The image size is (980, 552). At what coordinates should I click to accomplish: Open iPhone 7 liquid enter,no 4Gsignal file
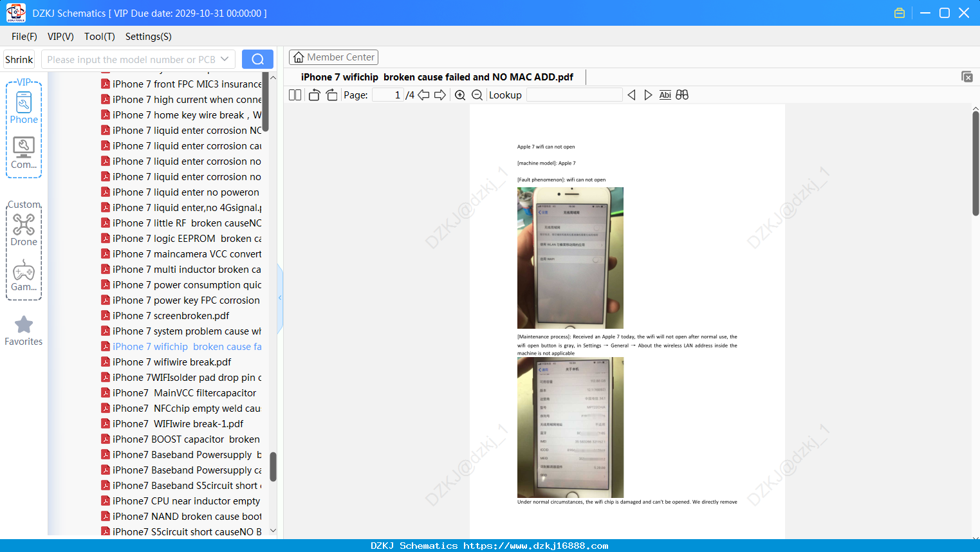181,208
